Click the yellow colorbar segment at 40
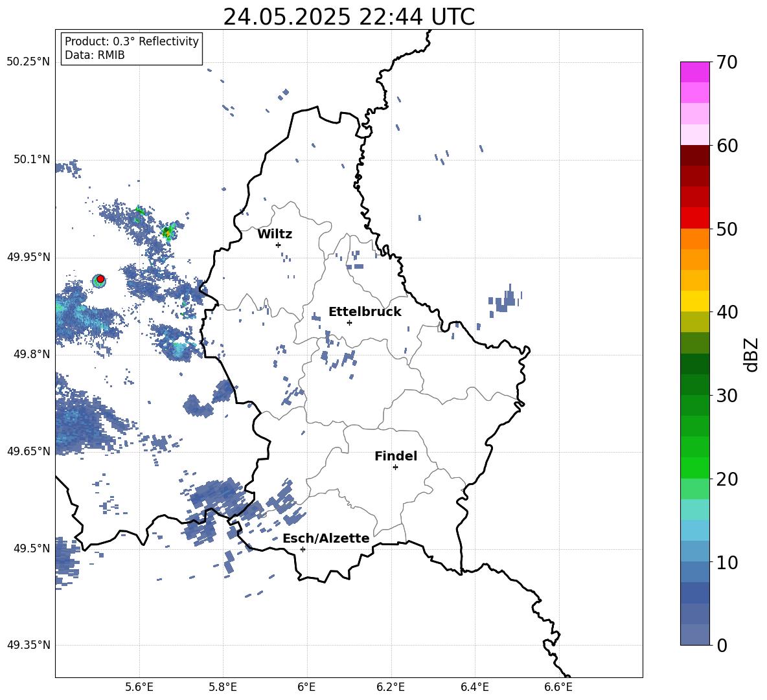 694,301
